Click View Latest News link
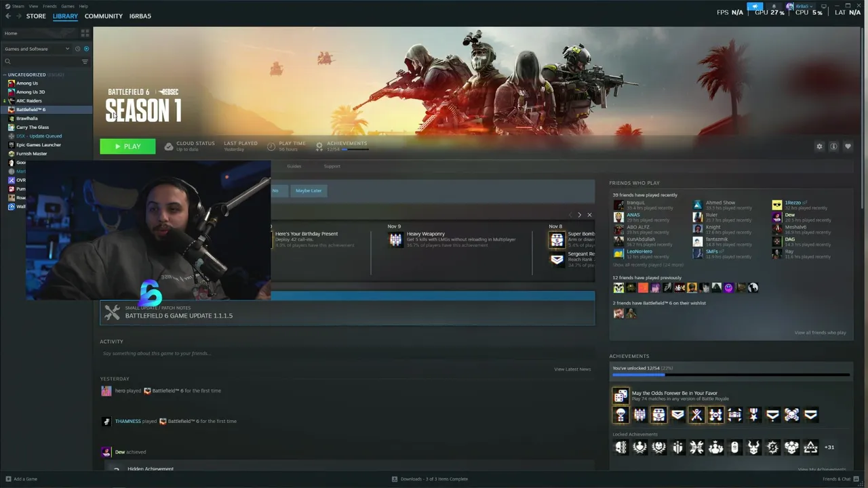The image size is (868, 488). 572,369
